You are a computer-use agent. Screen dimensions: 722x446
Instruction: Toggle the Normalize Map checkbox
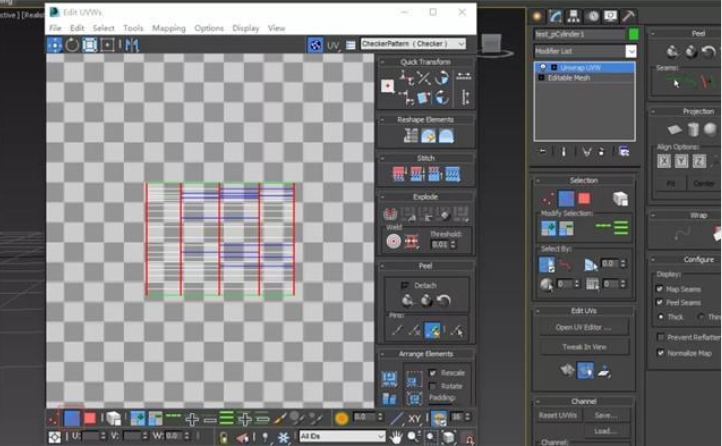[661, 353]
